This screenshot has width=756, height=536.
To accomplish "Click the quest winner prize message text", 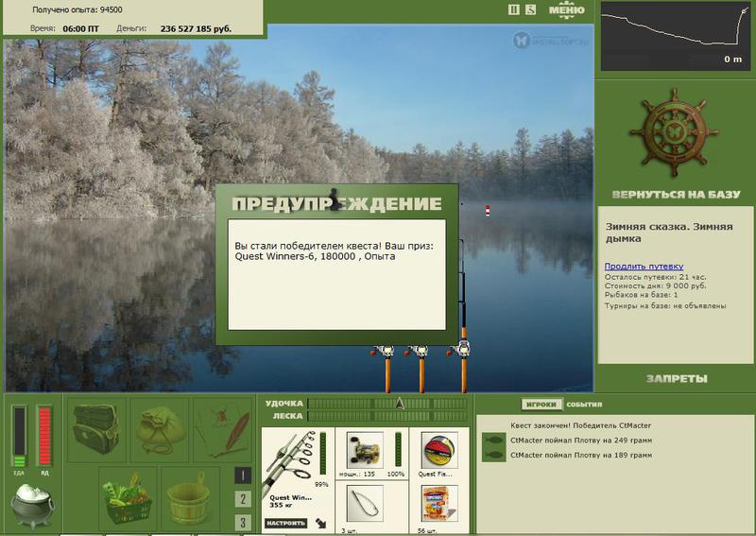I will [334, 251].
